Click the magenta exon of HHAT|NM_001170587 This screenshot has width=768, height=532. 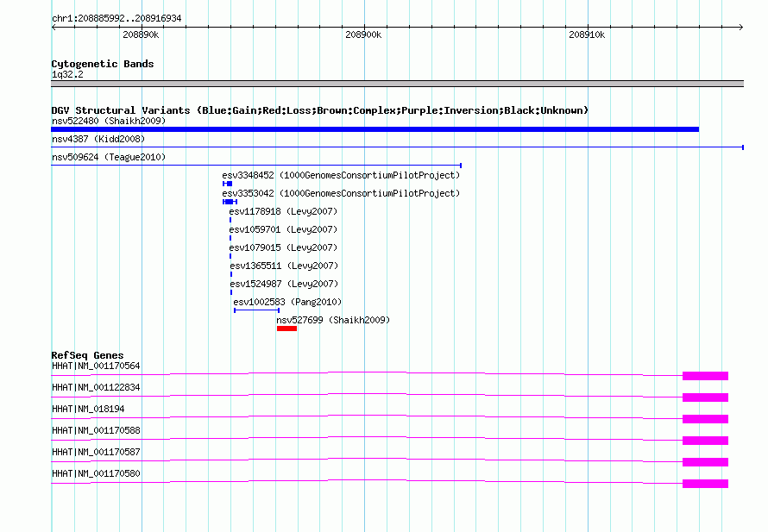[705, 462]
